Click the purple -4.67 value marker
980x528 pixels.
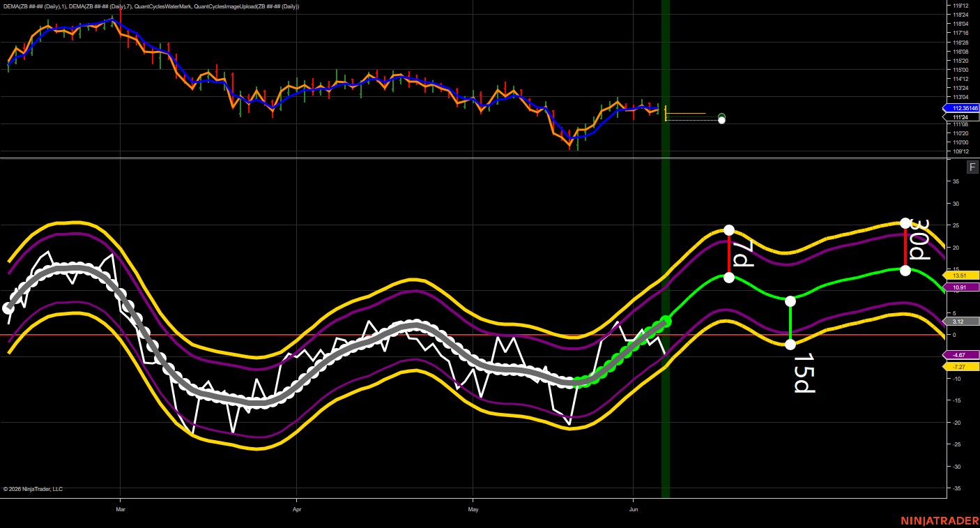click(x=961, y=355)
